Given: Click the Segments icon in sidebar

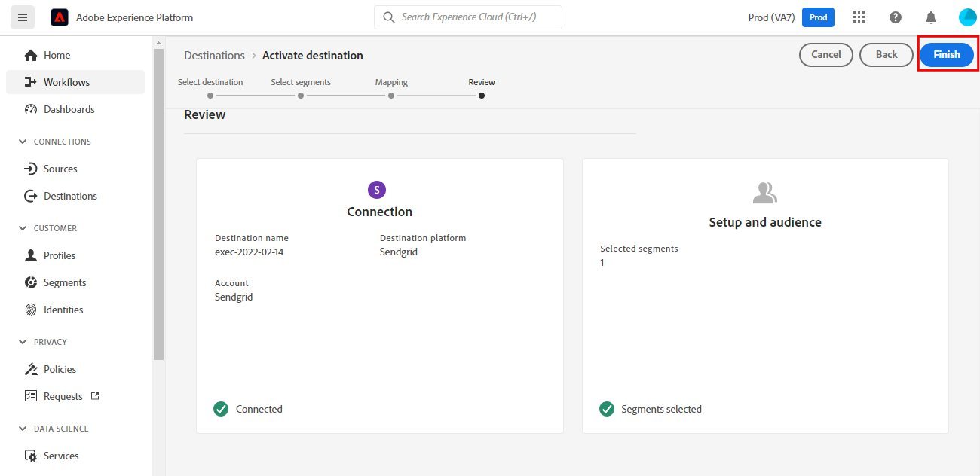Looking at the screenshot, I should coord(31,282).
